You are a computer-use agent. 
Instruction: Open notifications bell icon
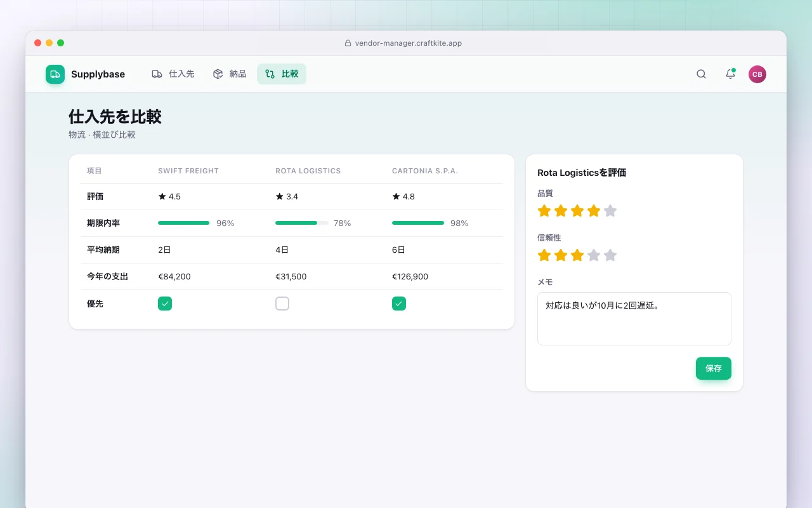pyautogui.click(x=730, y=74)
